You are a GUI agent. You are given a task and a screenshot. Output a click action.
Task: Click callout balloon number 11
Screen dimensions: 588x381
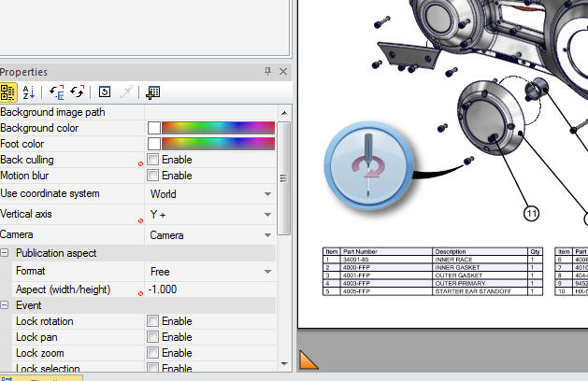[x=532, y=214]
